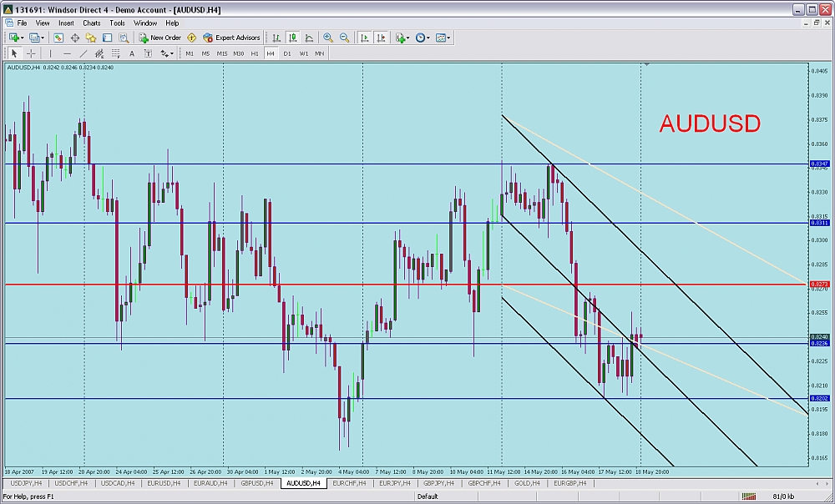The width and height of the screenshot is (835, 504).
Task: Select the Vertical Line tool
Action: (x=52, y=53)
